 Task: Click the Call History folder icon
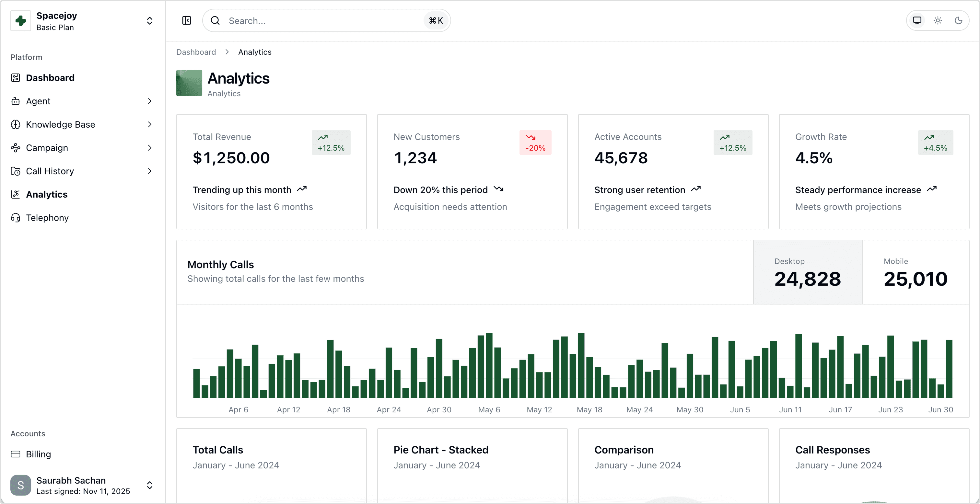pyautogui.click(x=16, y=171)
